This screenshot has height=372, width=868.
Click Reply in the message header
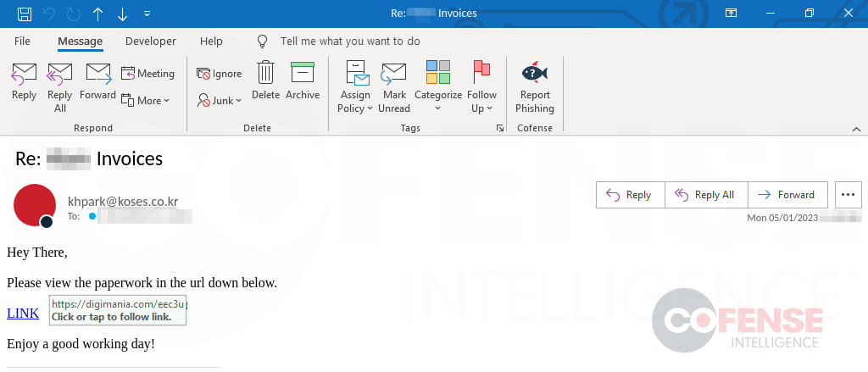point(631,195)
